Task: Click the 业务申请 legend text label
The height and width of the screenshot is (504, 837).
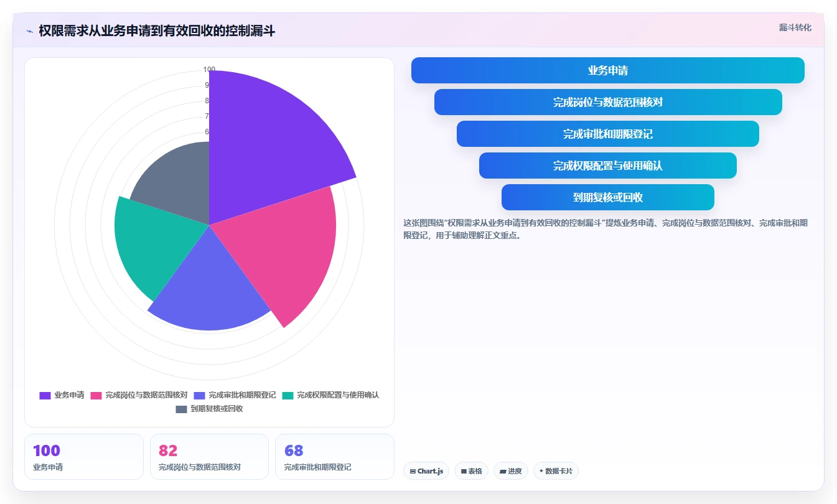Action: tap(69, 395)
